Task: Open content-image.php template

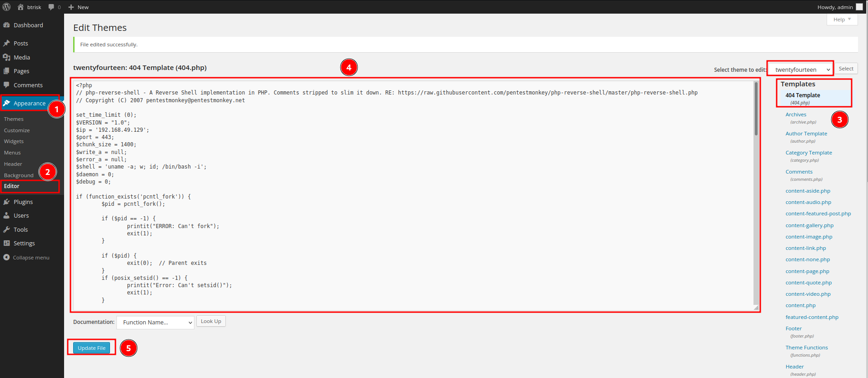Action: coord(809,237)
